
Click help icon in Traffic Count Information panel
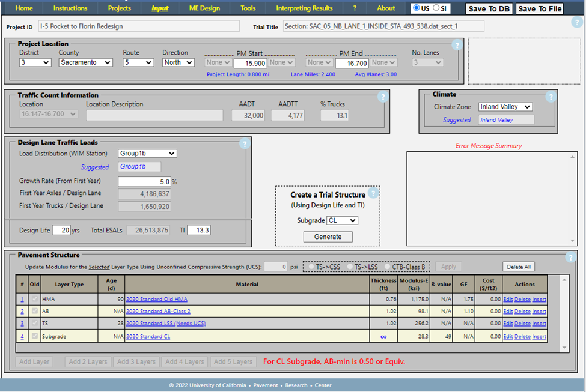pyautogui.click(x=382, y=97)
